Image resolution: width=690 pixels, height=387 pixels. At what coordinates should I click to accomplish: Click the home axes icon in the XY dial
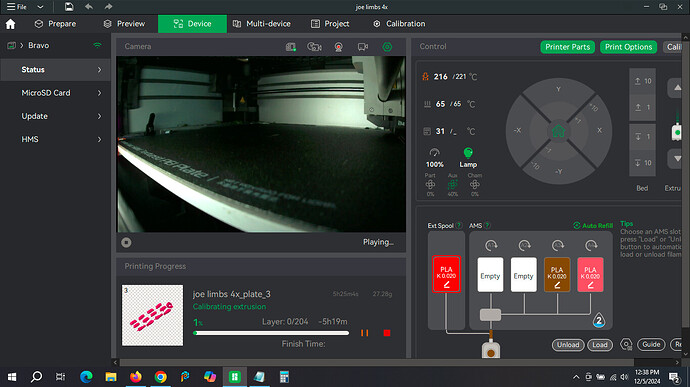[558, 131]
